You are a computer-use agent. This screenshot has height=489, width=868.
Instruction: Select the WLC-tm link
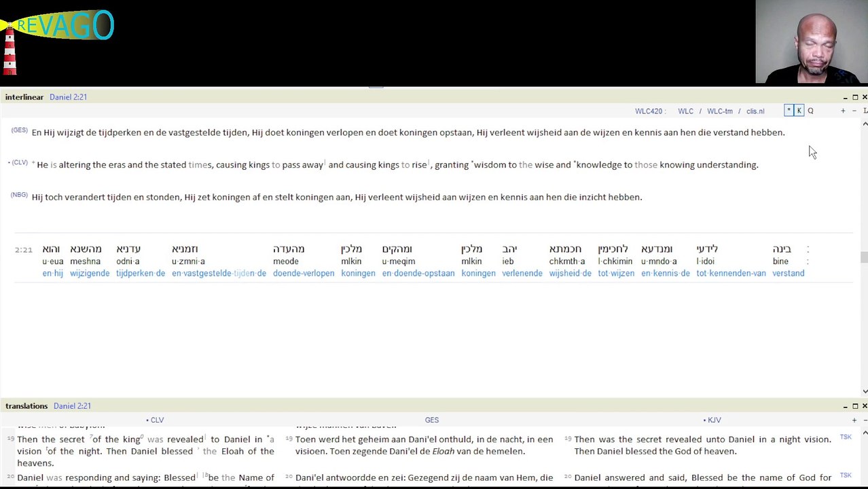(x=719, y=111)
